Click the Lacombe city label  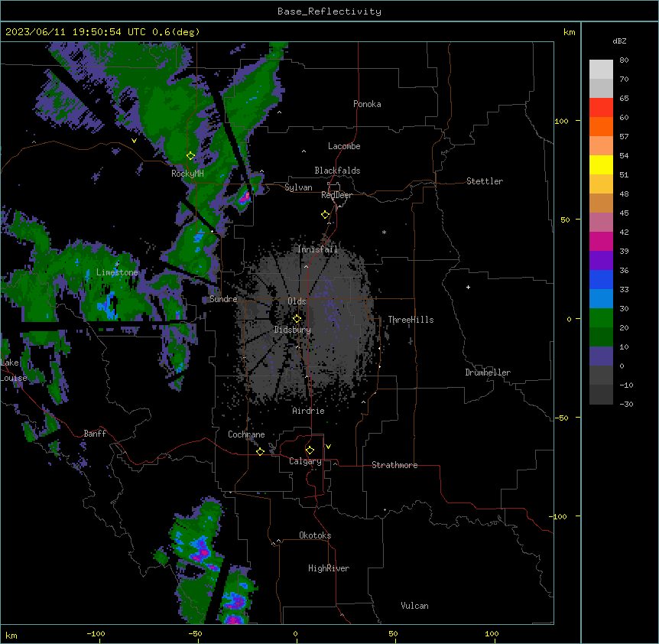coord(344,146)
